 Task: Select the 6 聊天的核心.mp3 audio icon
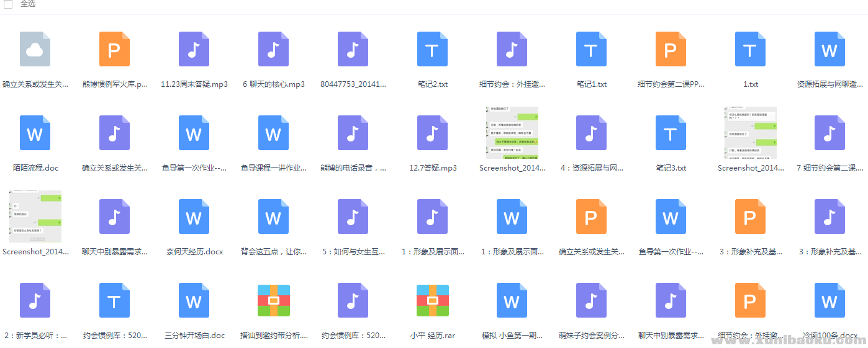point(273,49)
